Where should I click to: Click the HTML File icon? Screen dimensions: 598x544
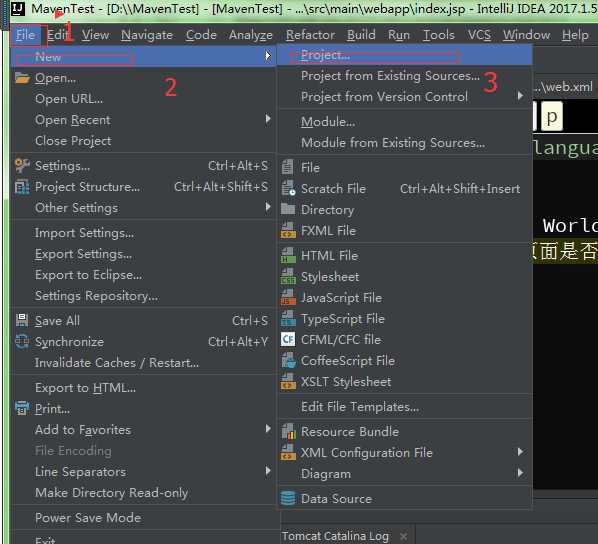coord(288,255)
